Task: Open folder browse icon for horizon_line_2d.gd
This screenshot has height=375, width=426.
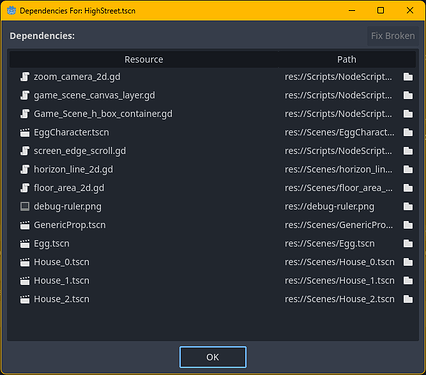Action: [408, 170]
